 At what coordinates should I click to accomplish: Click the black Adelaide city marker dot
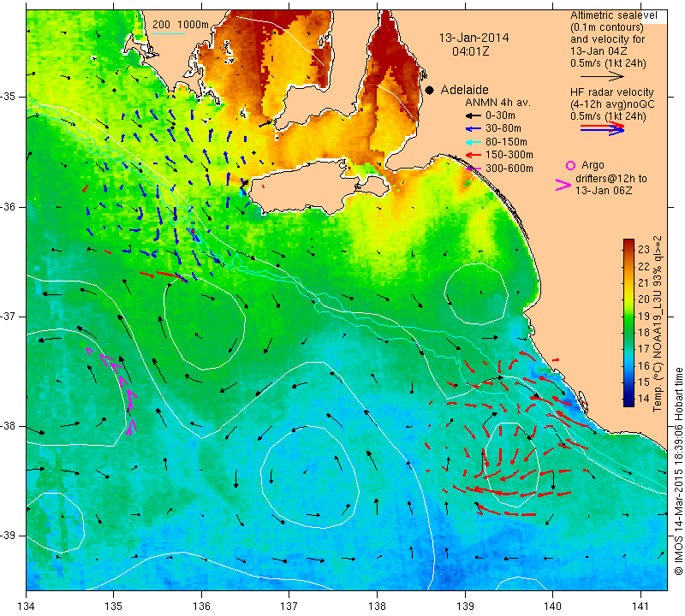(x=430, y=90)
